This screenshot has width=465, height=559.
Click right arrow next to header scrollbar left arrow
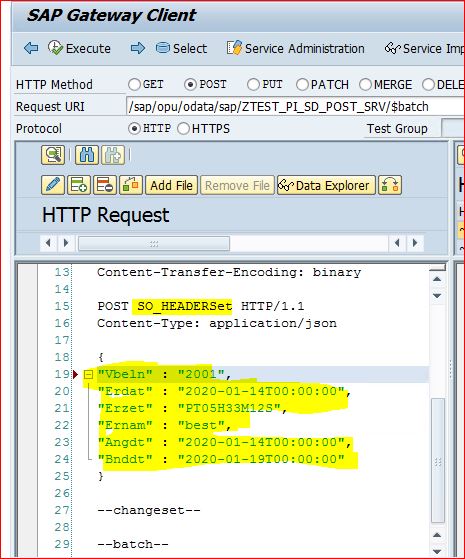pyautogui.click(x=66, y=243)
